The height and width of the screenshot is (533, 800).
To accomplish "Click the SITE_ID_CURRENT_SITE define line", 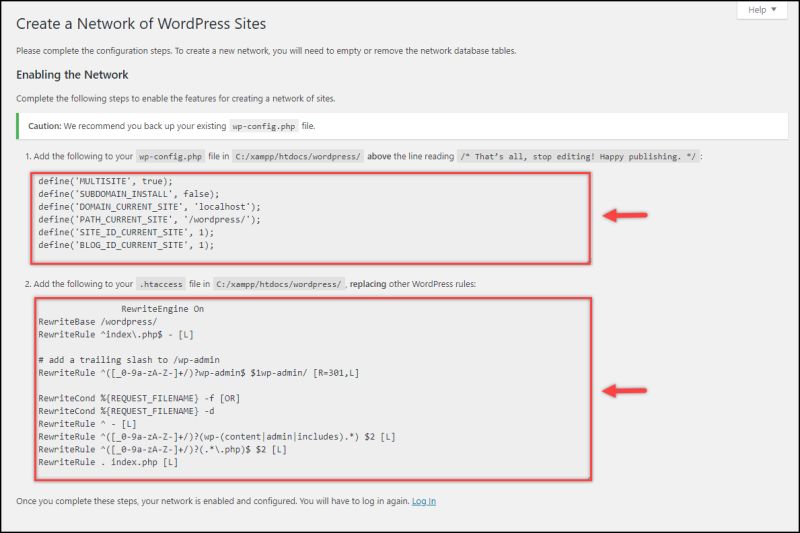I will point(126,233).
